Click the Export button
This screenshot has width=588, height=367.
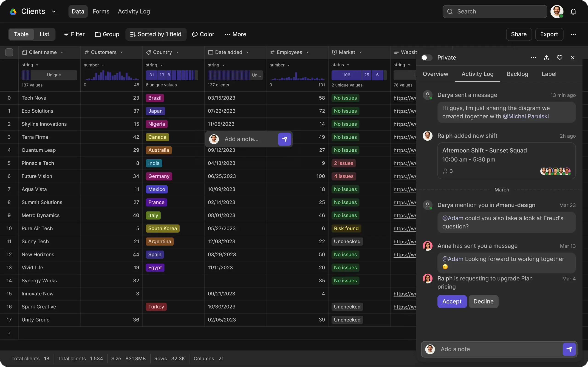[x=549, y=34]
